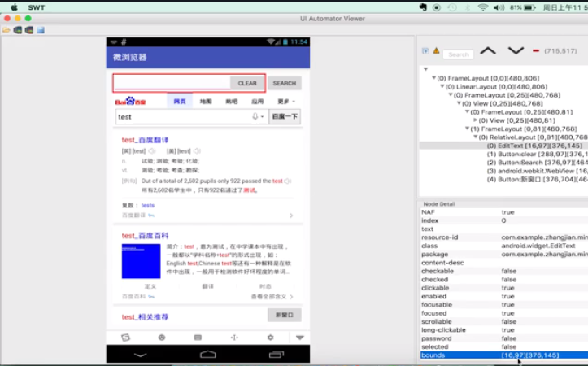This screenshot has height=366, width=588.
Task: Open the 更多 dropdown
Action: coord(286,101)
